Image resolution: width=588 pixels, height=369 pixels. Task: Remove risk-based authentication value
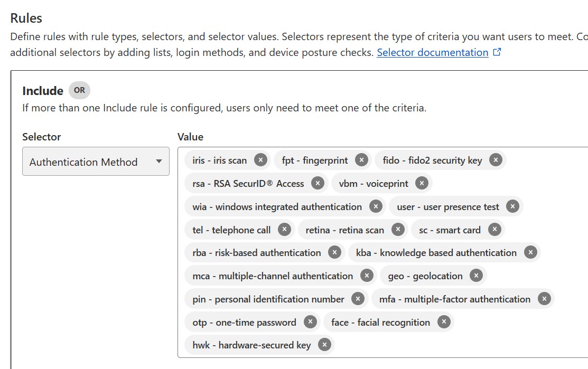pos(334,252)
